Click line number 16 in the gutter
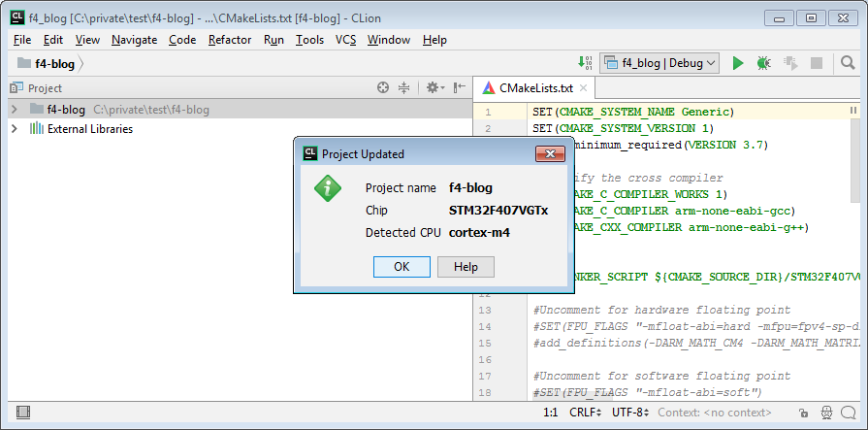Screen dimensions: 868x430 click(485, 359)
